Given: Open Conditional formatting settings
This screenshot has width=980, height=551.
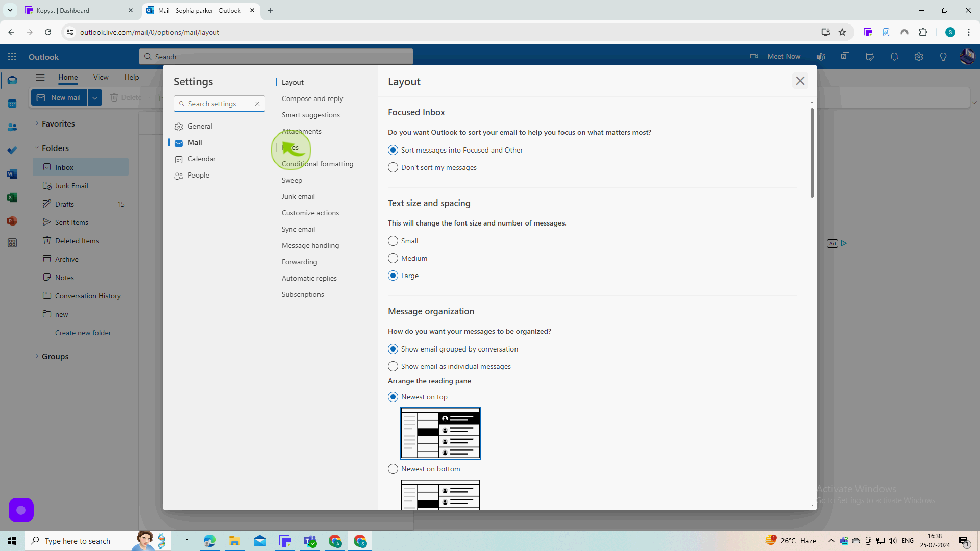Looking at the screenshot, I should pos(317,164).
